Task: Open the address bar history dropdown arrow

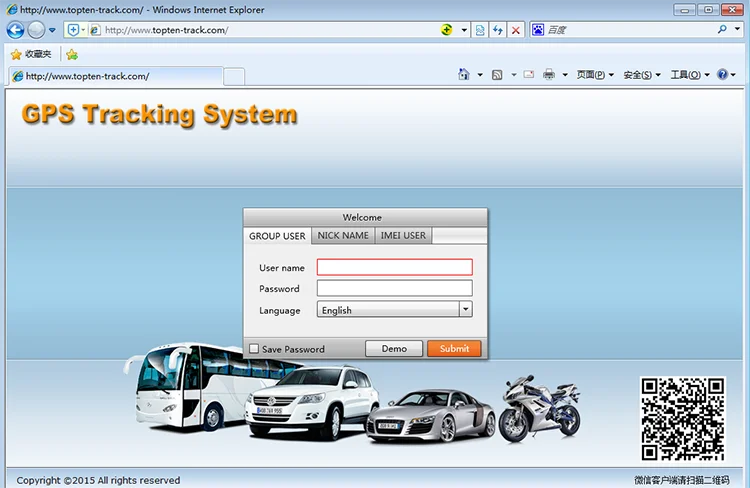Action: tap(465, 30)
